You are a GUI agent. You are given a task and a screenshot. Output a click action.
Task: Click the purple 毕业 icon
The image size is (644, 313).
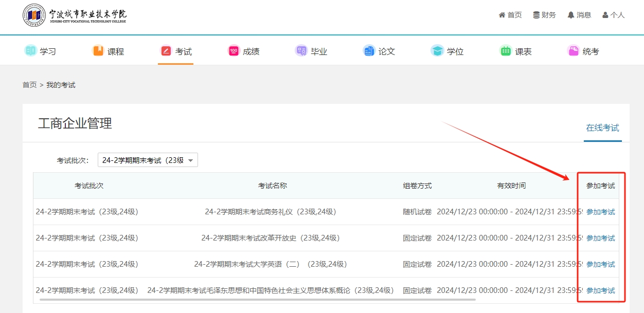(x=301, y=51)
